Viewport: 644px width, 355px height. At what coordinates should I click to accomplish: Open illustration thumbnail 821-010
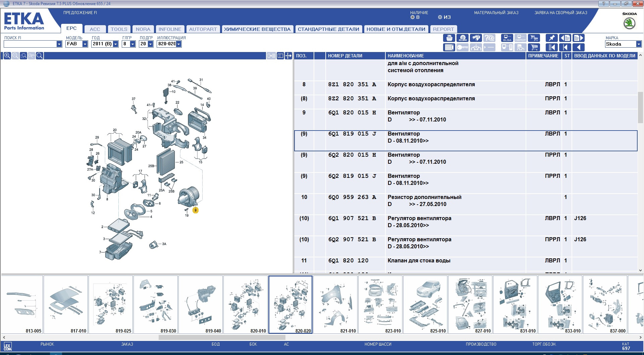coord(335,305)
